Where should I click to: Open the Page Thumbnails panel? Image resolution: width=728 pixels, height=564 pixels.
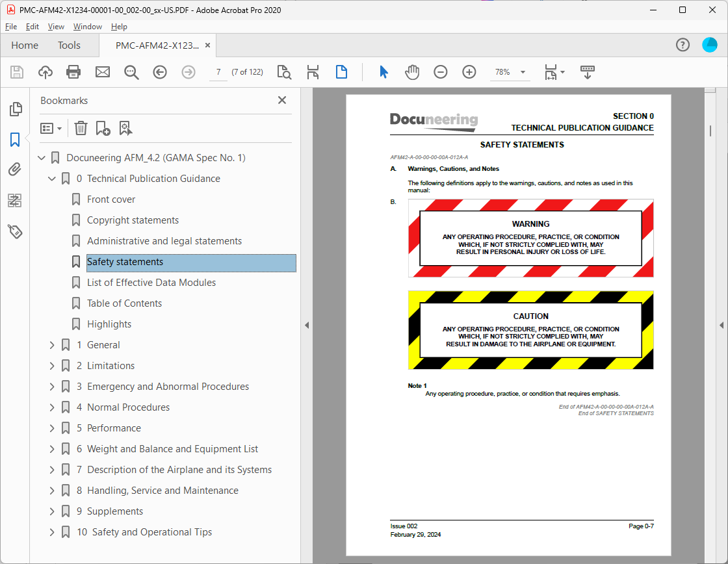point(16,109)
